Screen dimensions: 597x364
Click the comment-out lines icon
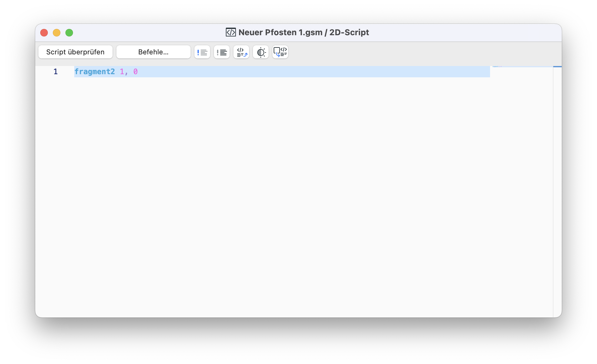[x=202, y=52]
